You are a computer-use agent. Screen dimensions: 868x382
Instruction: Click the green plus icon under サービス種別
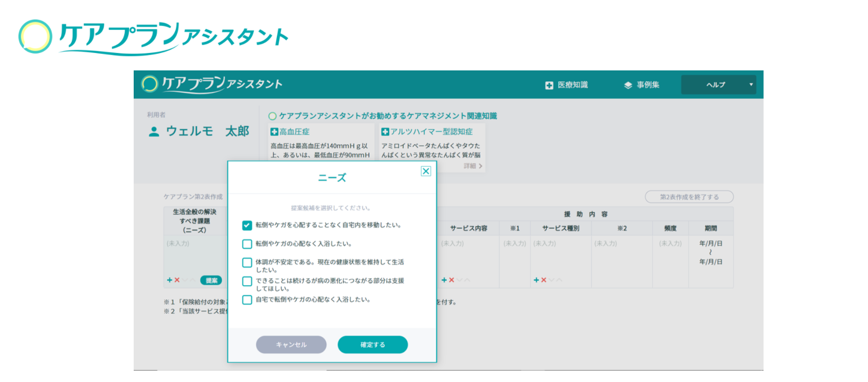536,280
